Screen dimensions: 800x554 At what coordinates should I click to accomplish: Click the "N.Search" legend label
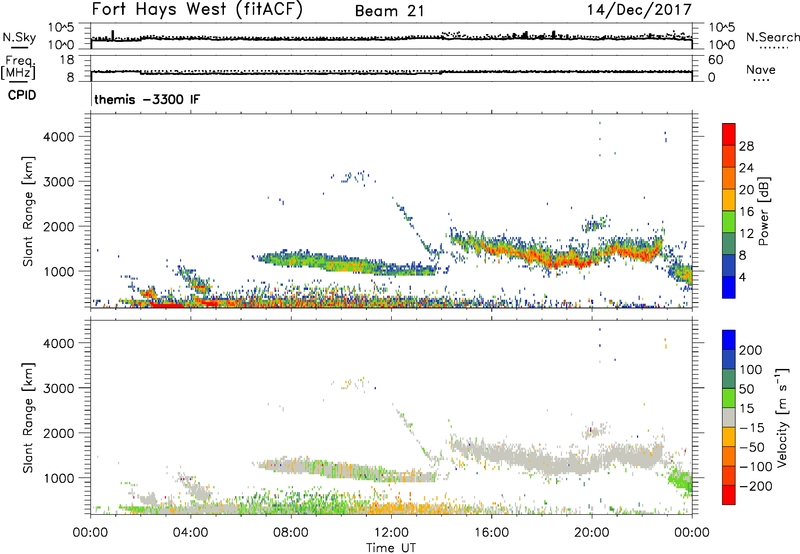click(772, 37)
